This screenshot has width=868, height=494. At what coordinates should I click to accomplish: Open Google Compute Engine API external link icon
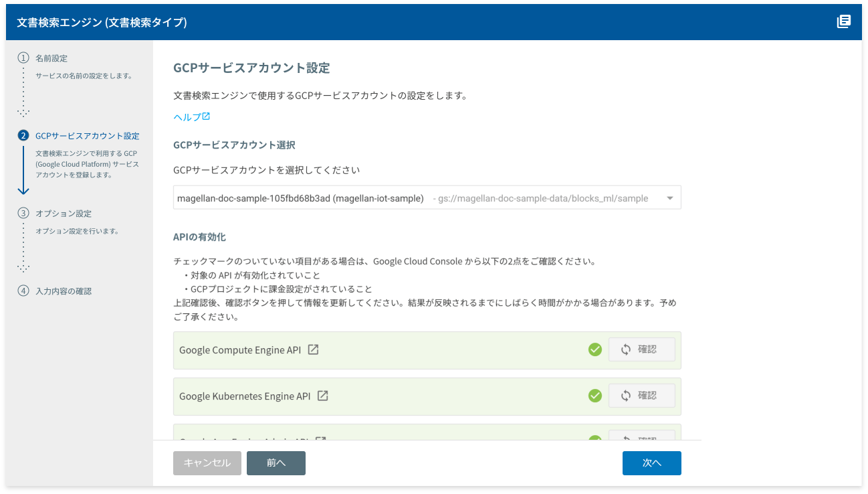point(313,349)
